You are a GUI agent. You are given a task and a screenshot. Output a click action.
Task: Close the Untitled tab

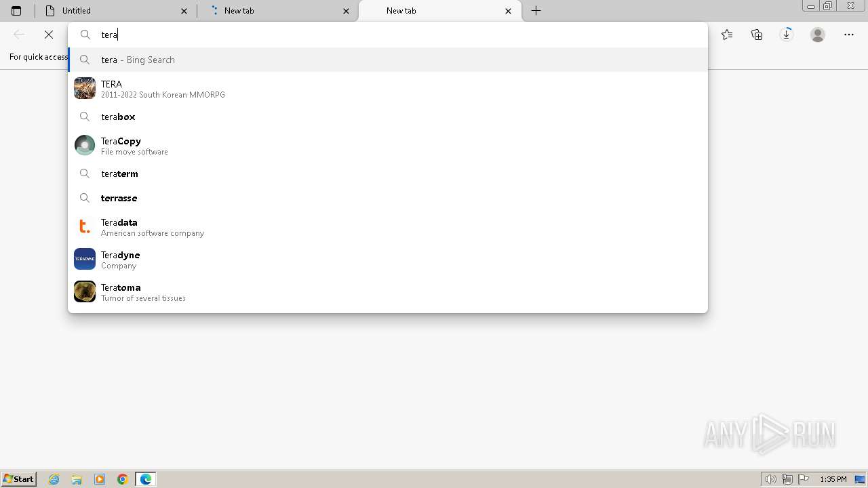tap(184, 11)
